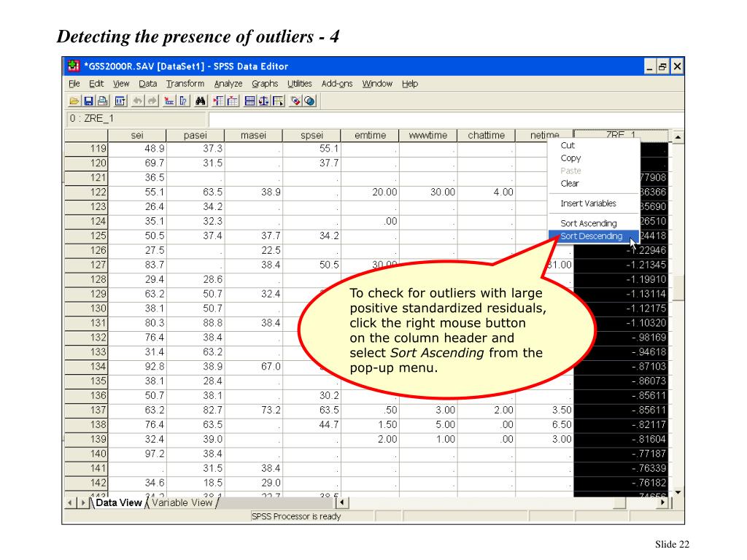The height and width of the screenshot is (560, 747).
Task: Select the pasei column header
Action: tap(196, 135)
